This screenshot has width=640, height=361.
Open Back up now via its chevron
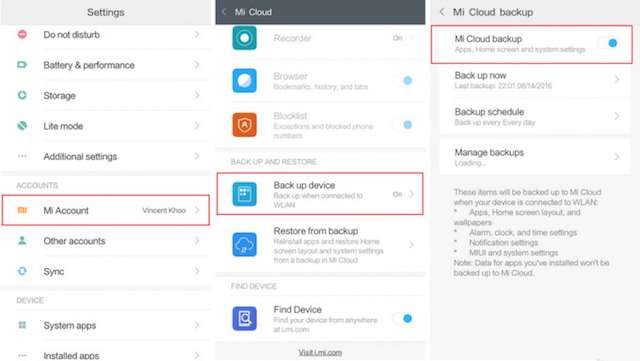[616, 79]
